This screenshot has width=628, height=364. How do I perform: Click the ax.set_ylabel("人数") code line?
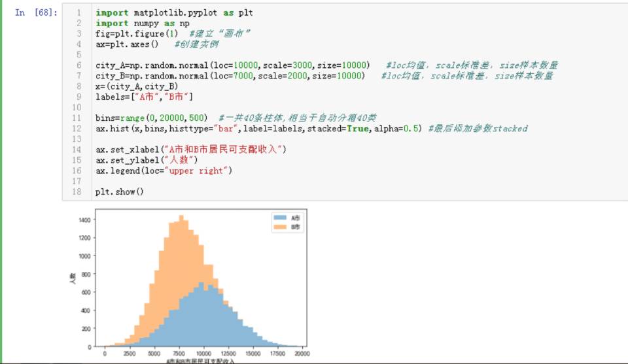146,160
